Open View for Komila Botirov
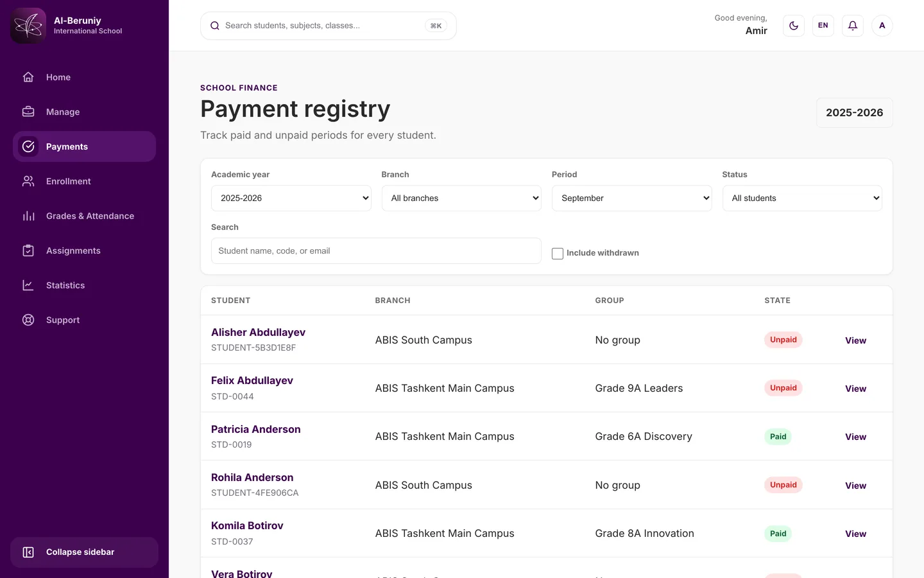Screen dimensions: 924x578 click(855, 534)
